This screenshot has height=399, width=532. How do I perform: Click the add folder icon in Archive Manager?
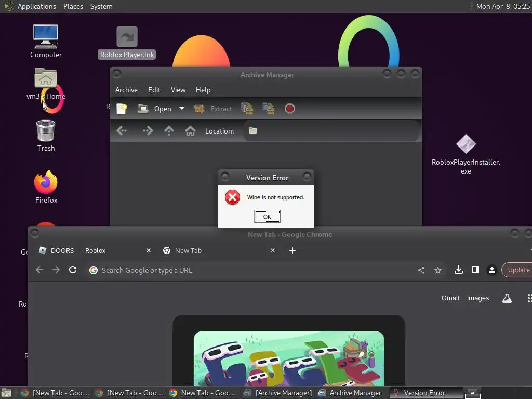click(x=269, y=109)
